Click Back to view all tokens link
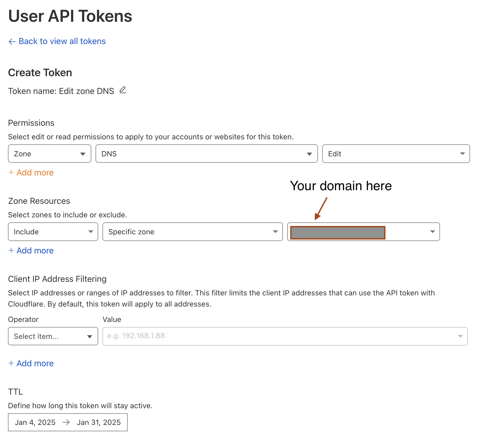The width and height of the screenshot is (483, 448). point(62,41)
